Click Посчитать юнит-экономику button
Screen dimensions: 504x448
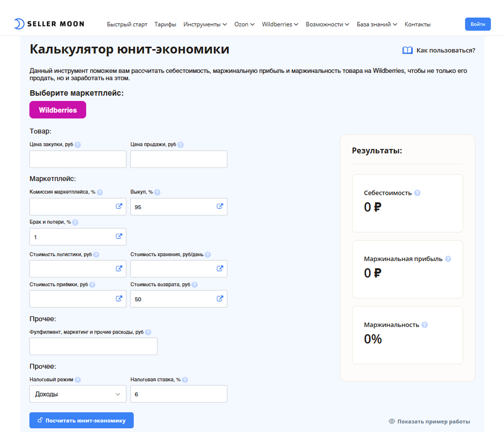pos(82,420)
